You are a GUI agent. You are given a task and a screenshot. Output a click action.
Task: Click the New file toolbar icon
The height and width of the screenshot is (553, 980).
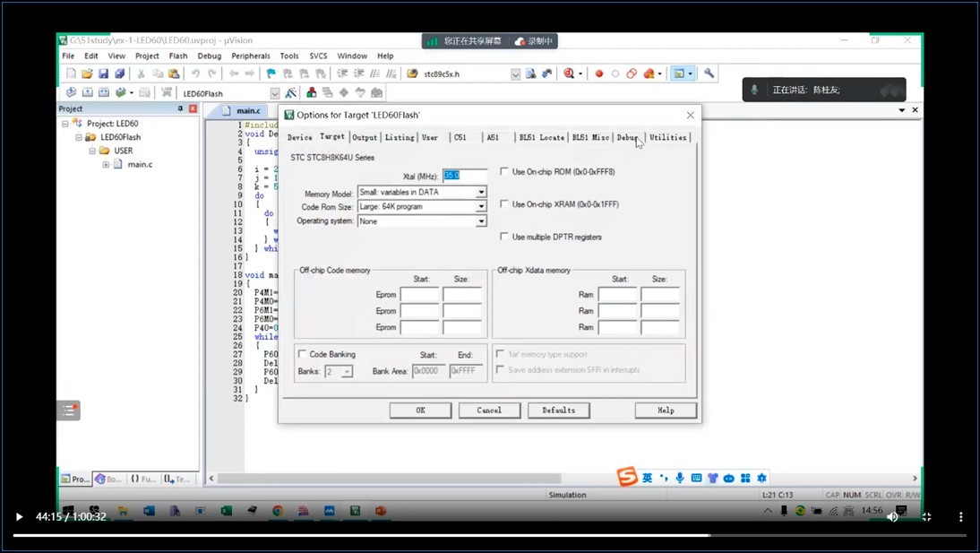click(x=71, y=73)
